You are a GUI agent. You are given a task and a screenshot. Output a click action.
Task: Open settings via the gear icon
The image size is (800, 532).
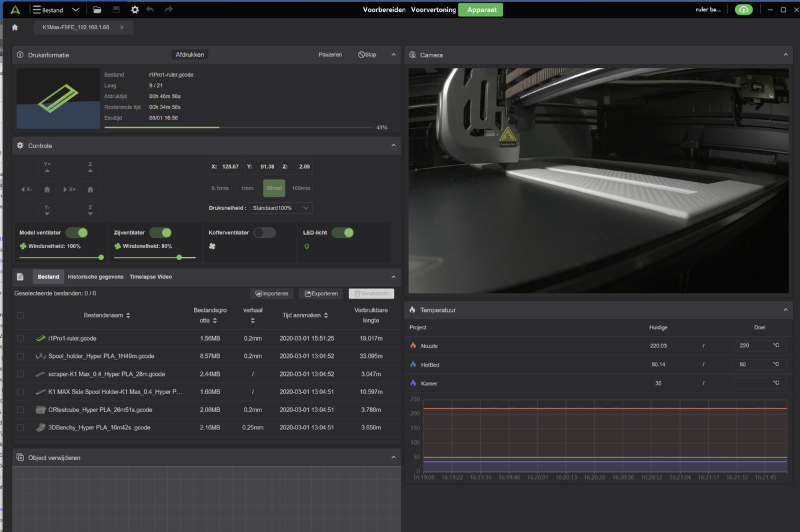(x=135, y=10)
